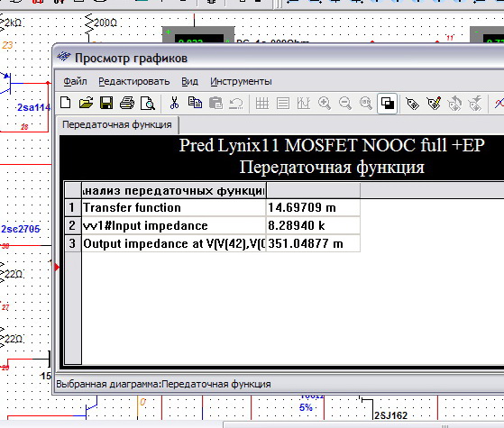Screen dimensions: 504x428
Task: Click the first tag label icon
Action: pyautogui.click(x=412, y=104)
